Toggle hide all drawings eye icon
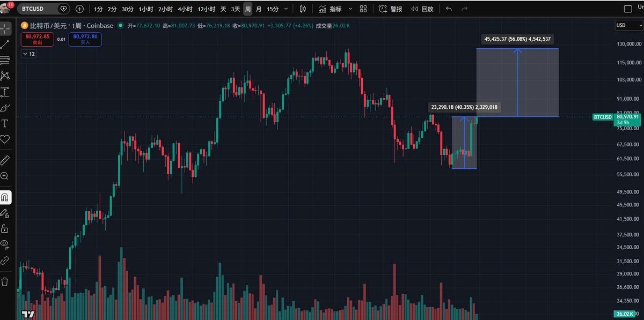 5,244
